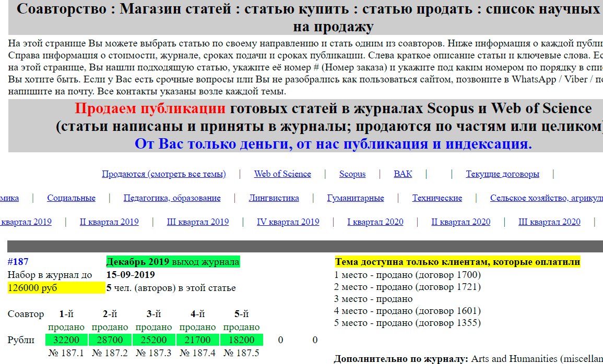Click the 'Дополнительно по журналу' label
This screenshot has height=364, width=603.
[401, 359]
